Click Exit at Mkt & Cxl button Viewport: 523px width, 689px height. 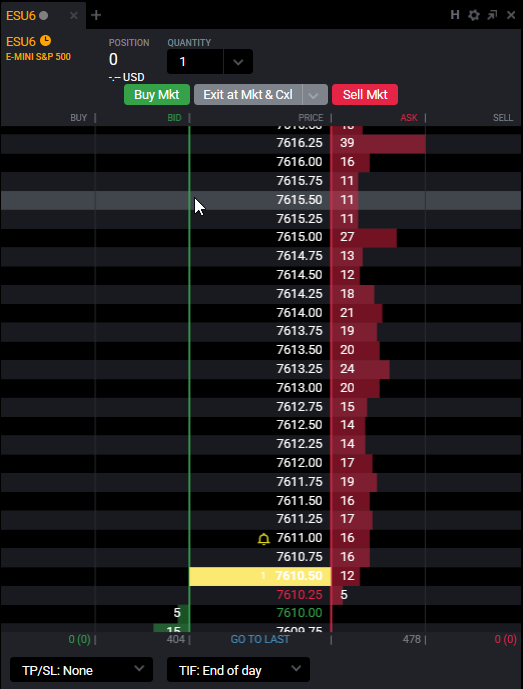pos(248,94)
